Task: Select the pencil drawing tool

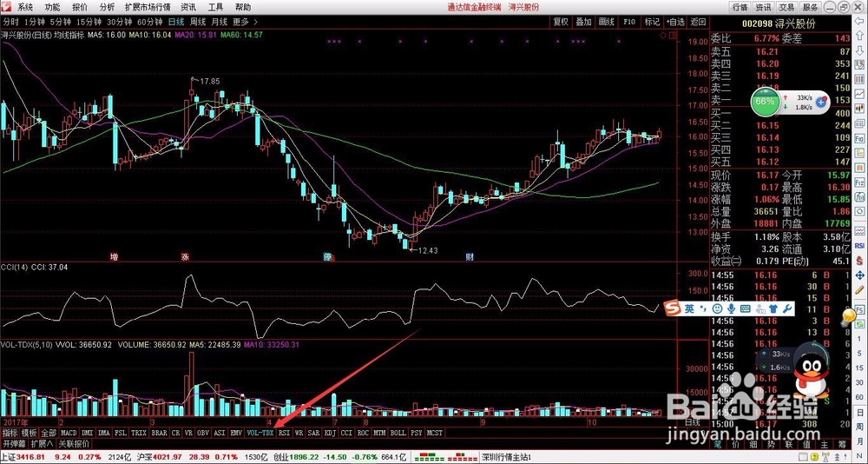Action: 859,288
